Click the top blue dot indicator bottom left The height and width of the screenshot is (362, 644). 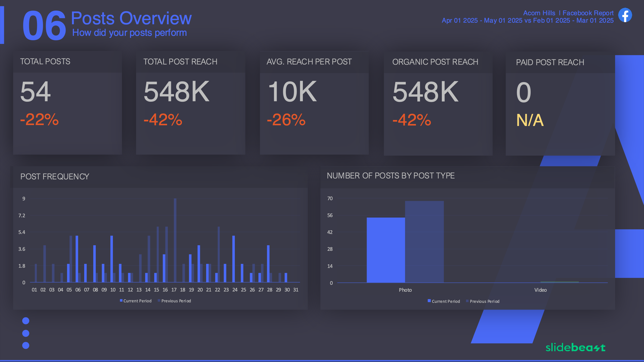click(x=26, y=321)
